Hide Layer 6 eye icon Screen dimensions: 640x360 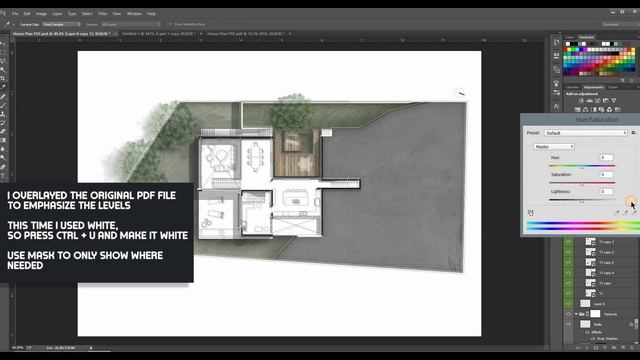coord(568,303)
